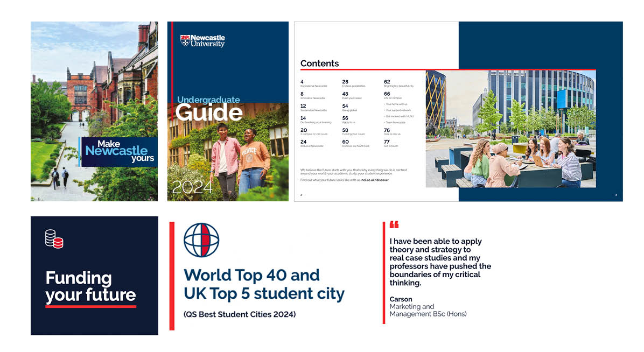Select contents entry 60 Discover our North East
The height and width of the screenshot is (352, 644).
tap(356, 143)
